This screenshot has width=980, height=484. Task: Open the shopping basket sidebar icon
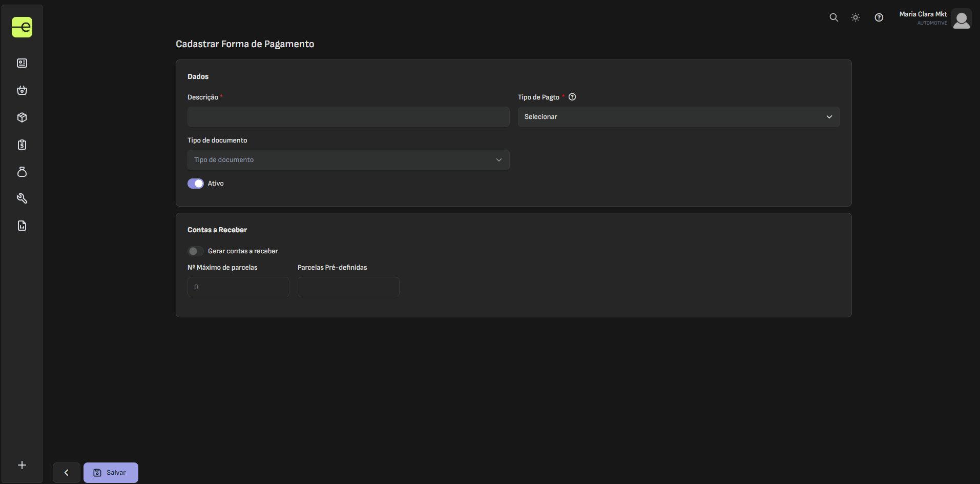(22, 90)
